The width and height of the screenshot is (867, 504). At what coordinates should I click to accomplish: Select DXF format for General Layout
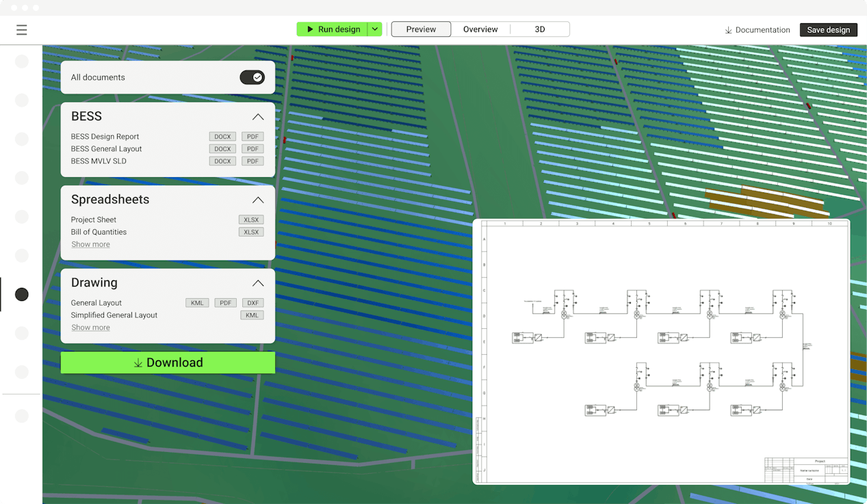(253, 303)
